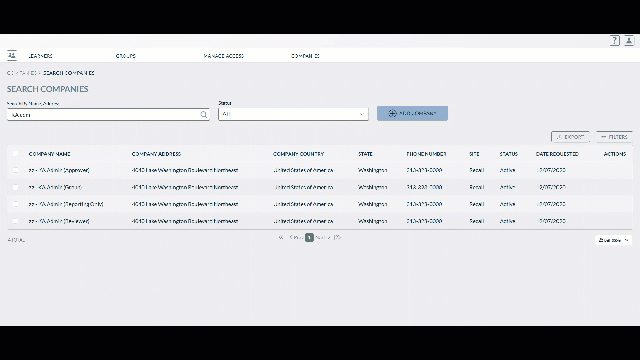640x360 pixels.
Task: Click the search magnifier icon
Action: click(204, 115)
